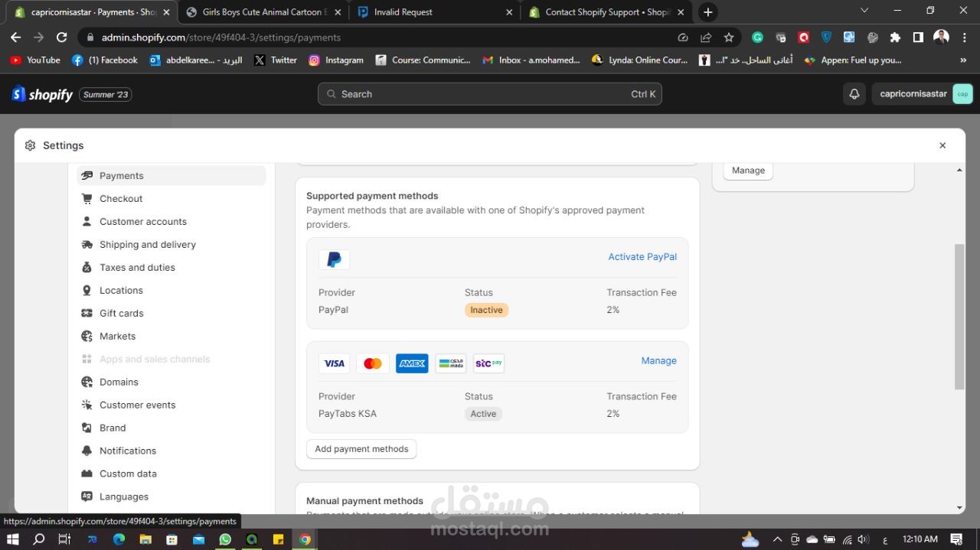The height and width of the screenshot is (550, 980).
Task: Click the address bar URL
Action: coord(221,37)
